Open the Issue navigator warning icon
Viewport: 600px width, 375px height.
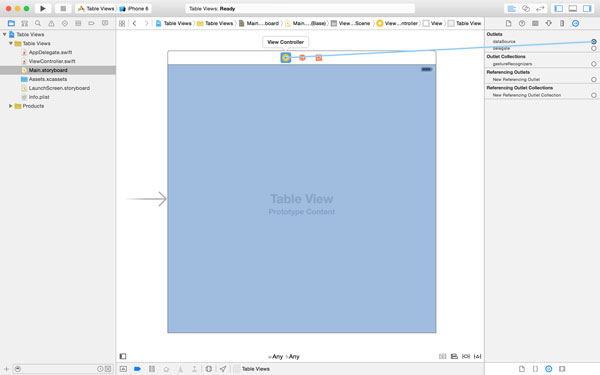[x=51, y=23]
